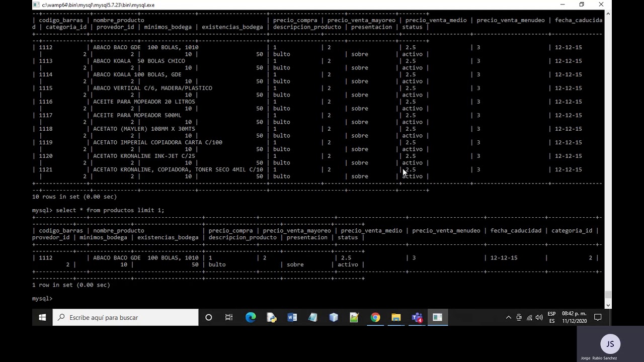The width and height of the screenshot is (644, 362).
Task: Click barcode value '1117'
Action: tap(46, 115)
